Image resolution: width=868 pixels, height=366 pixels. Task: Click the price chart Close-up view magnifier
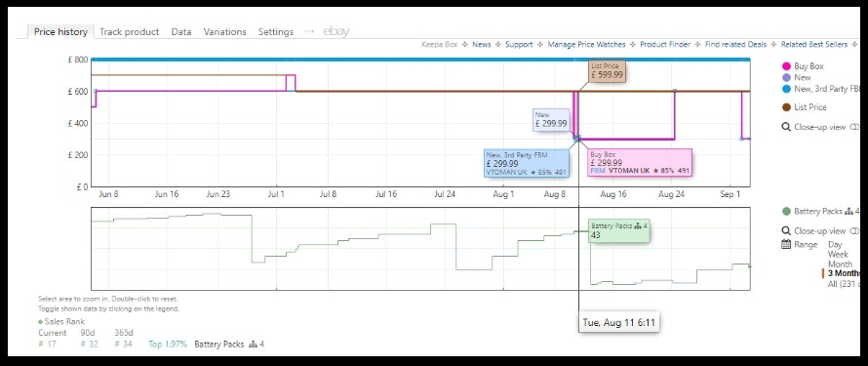point(786,127)
